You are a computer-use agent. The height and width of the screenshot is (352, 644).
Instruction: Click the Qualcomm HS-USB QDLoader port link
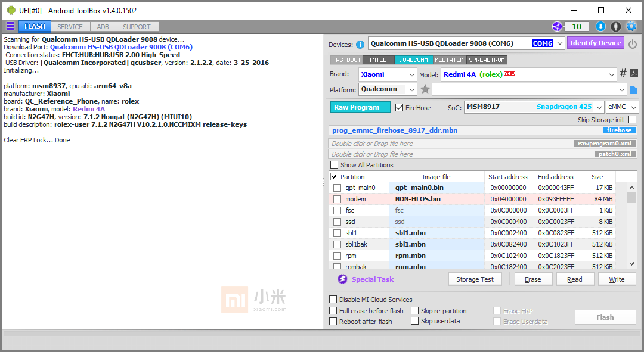click(x=121, y=47)
